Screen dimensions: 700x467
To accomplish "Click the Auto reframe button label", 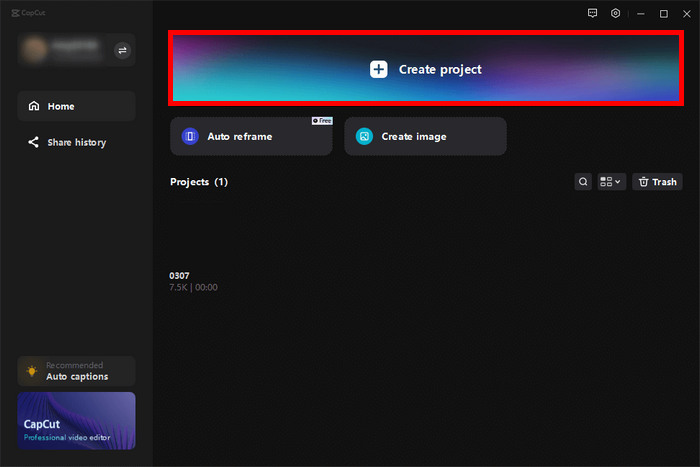I will [x=240, y=136].
